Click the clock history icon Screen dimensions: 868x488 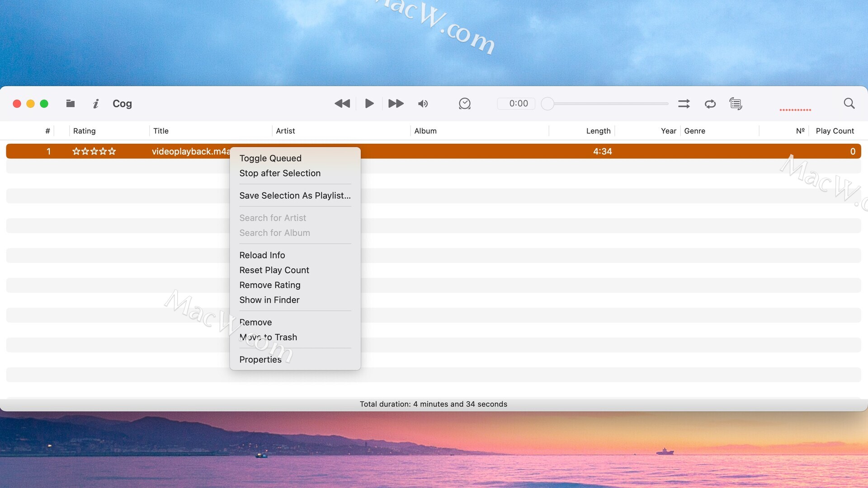pos(464,104)
